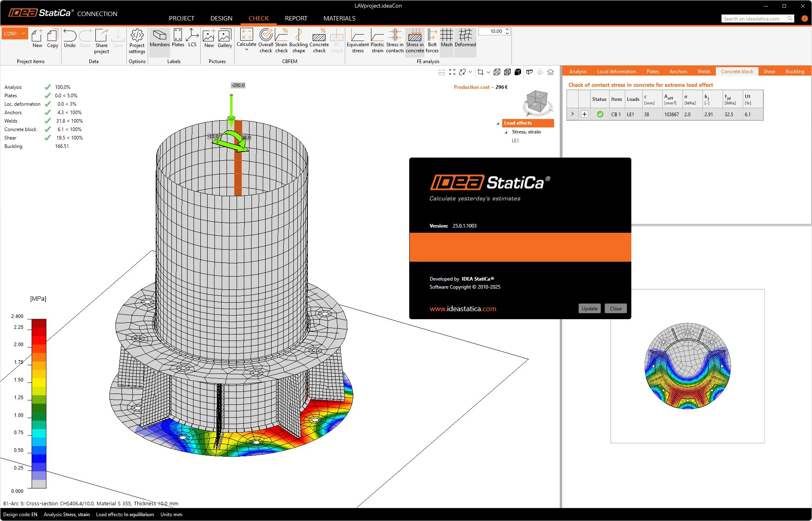
Task: Open the CON1 project item dropdown
Action: click(23, 33)
